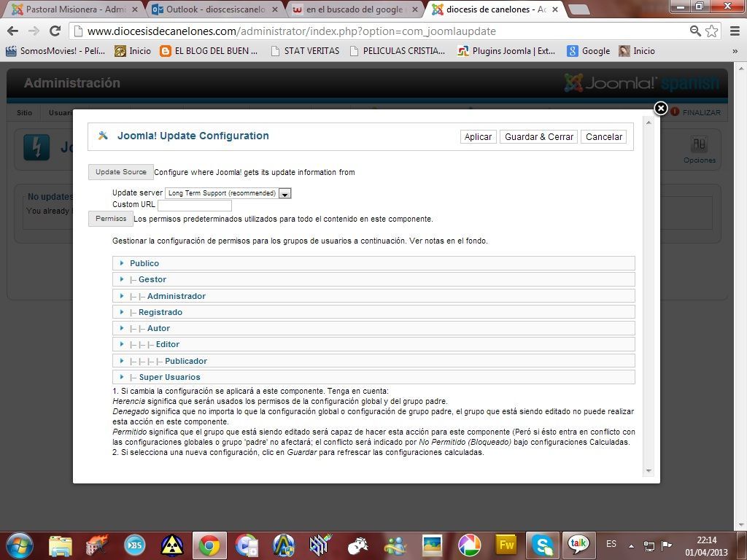Go back with browser back arrow
Image resolution: width=747 pixels, height=560 pixels.
pyautogui.click(x=13, y=31)
